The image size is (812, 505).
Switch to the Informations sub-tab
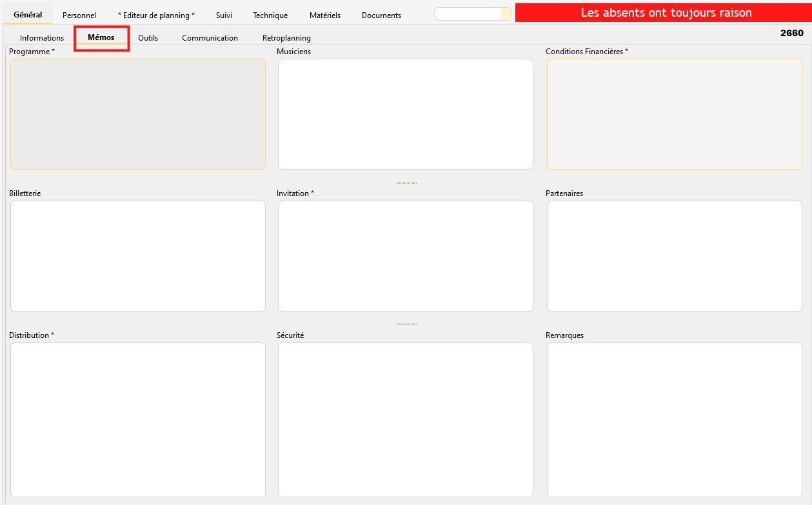click(x=42, y=38)
